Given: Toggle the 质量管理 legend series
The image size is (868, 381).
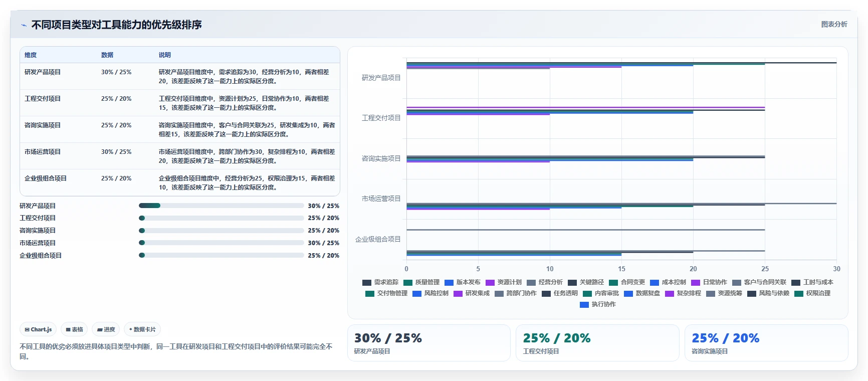Looking at the screenshot, I should click(421, 282).
